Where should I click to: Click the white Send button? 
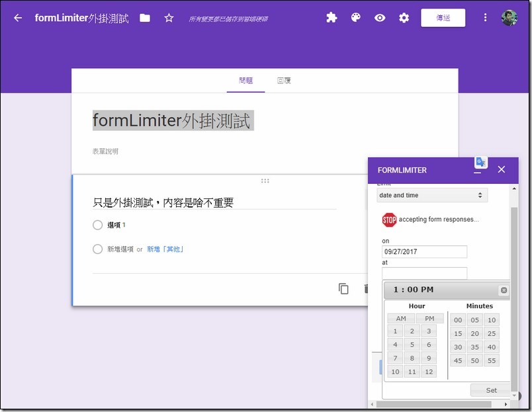pyautogui.click(x=443, y=18)
